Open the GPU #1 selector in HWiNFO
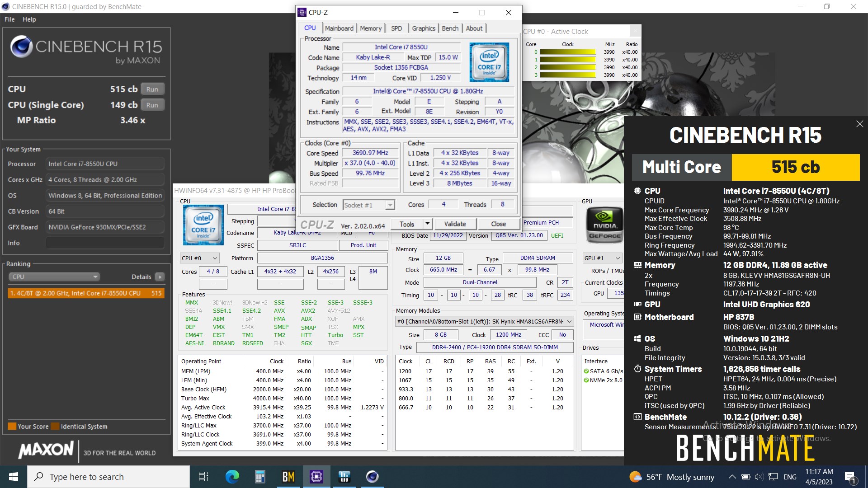868x488 pixels. [603, 258]
